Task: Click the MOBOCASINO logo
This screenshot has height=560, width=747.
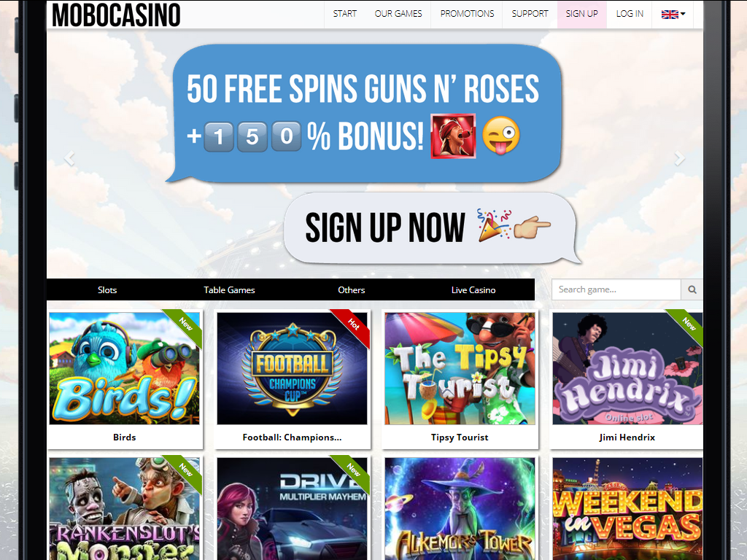Action: coord(116,15)
